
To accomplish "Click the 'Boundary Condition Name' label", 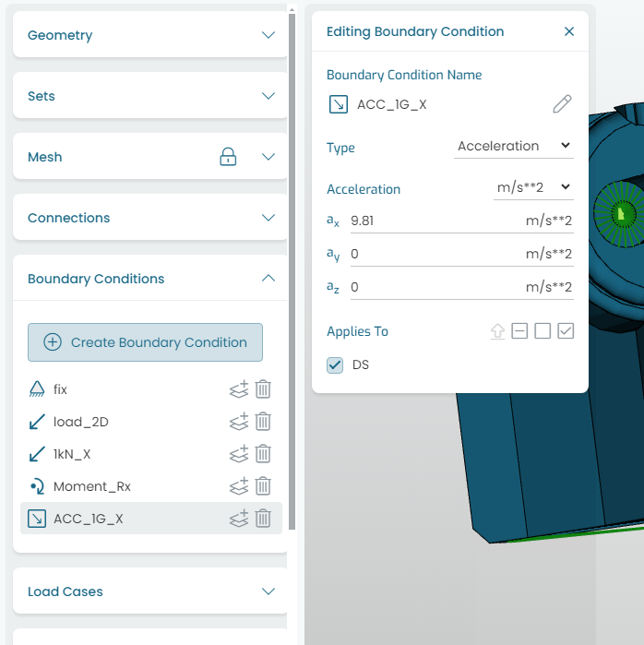I will click(x=404, y=75).
